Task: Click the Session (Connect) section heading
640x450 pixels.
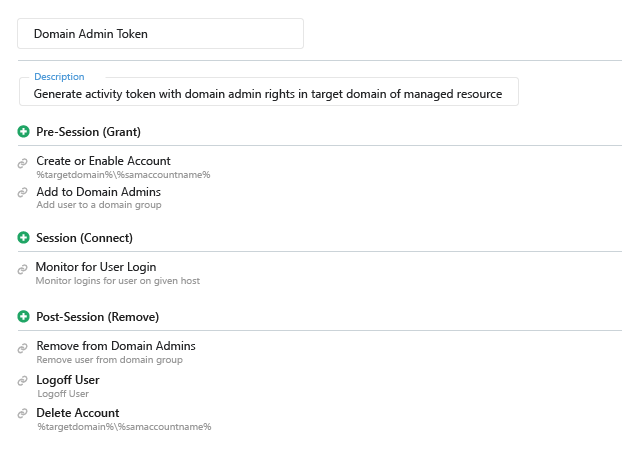Action: point(84,238)
